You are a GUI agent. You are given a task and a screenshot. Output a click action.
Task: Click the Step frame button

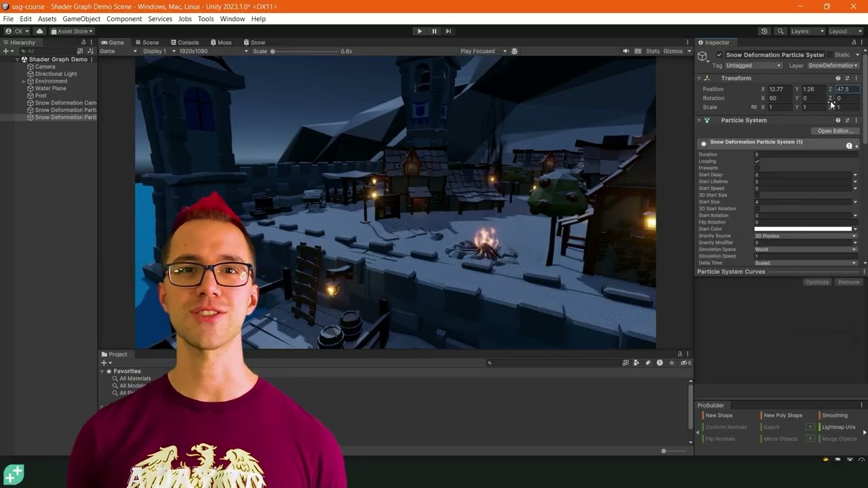click(448, 31)
